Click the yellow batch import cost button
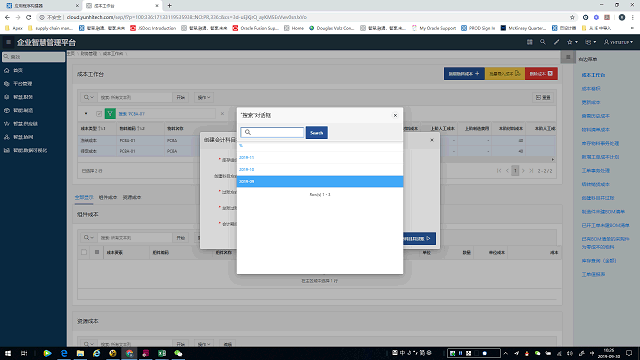Viewport: 640px width, 360px height. point(504,73)
